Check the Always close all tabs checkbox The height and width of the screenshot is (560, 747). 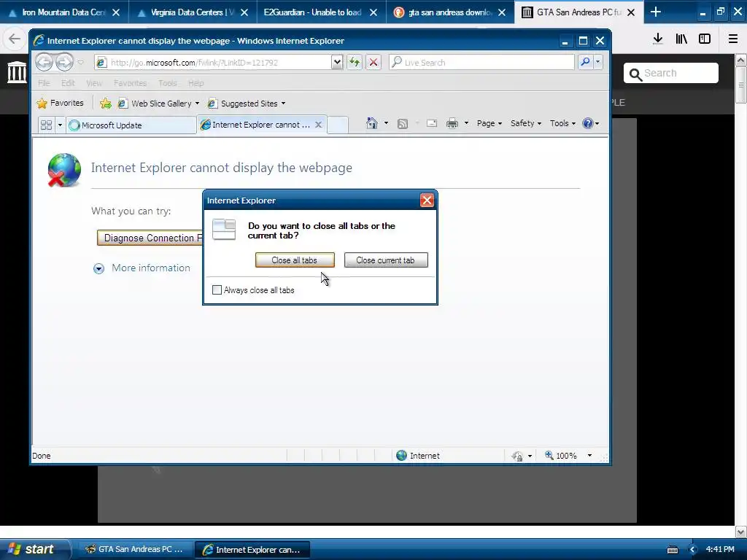[x=217, y=289]
